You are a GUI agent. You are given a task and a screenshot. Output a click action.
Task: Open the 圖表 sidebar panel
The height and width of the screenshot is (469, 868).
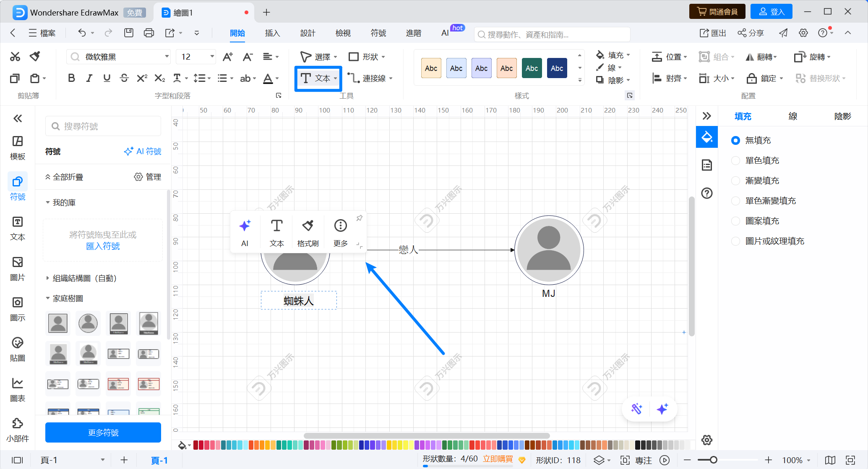(18, 390)
